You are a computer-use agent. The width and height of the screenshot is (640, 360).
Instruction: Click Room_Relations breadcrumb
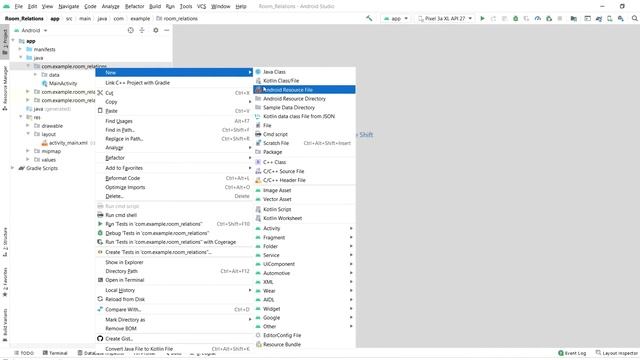pyautogui.click(x=24, y=18)
